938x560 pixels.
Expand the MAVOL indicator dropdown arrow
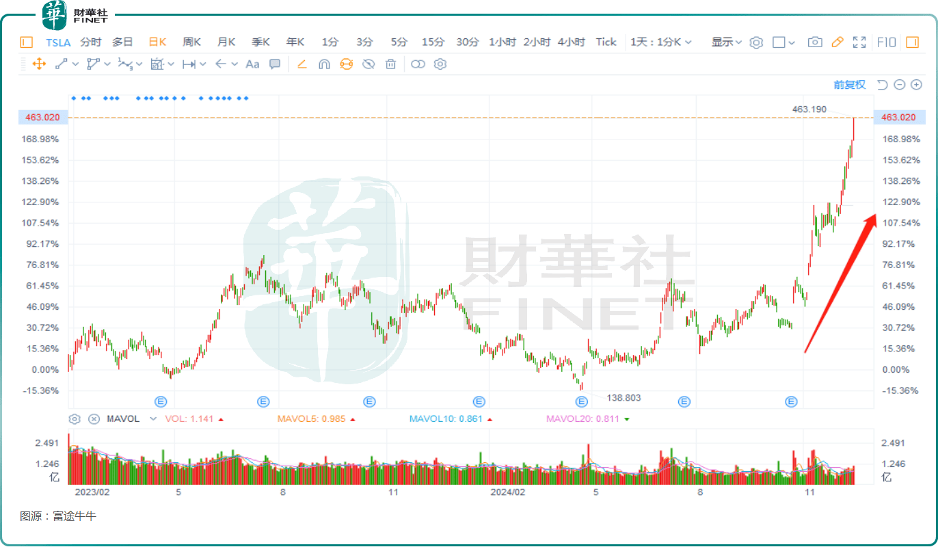[x=153, y=419]
